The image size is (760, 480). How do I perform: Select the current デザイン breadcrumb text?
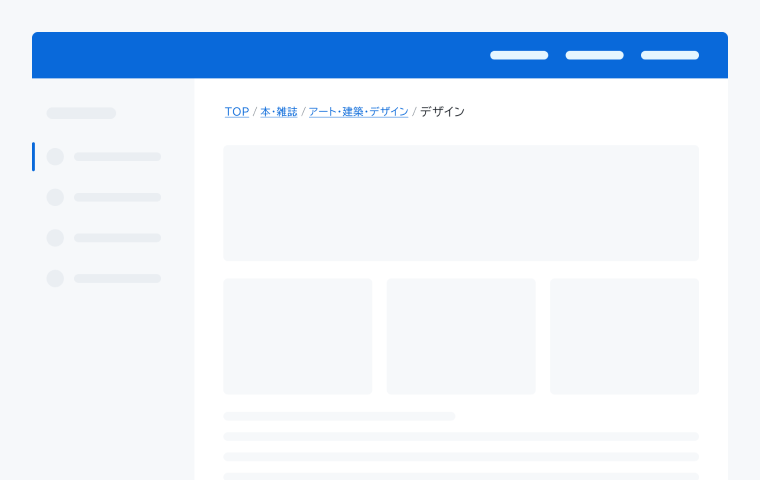pyautogui.click(x=442, y=112)
